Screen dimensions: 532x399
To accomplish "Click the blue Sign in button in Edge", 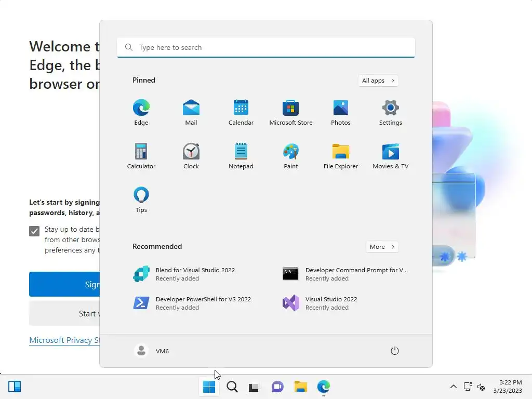I will pos(64,284).
